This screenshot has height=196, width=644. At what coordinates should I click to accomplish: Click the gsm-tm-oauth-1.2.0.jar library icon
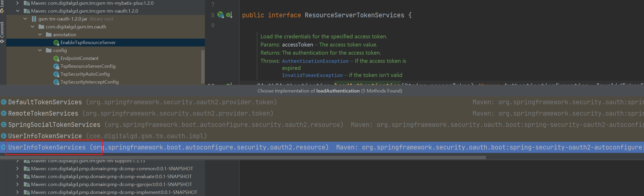pos(34,19)
